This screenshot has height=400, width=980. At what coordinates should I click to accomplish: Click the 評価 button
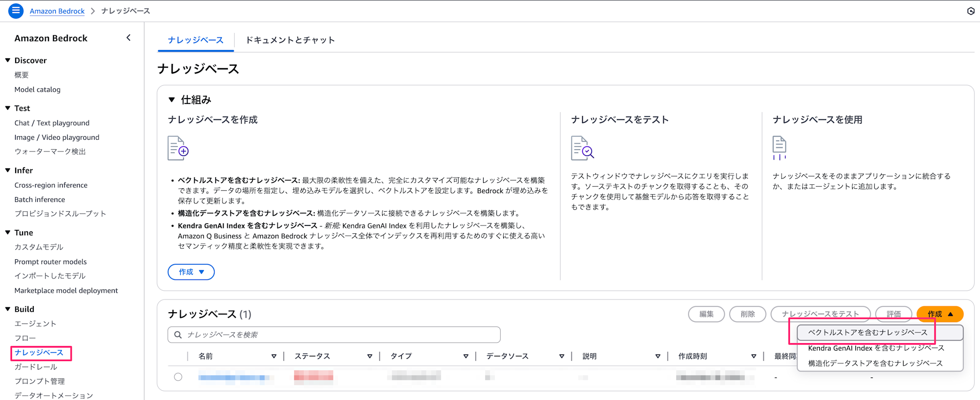point(894,314)
